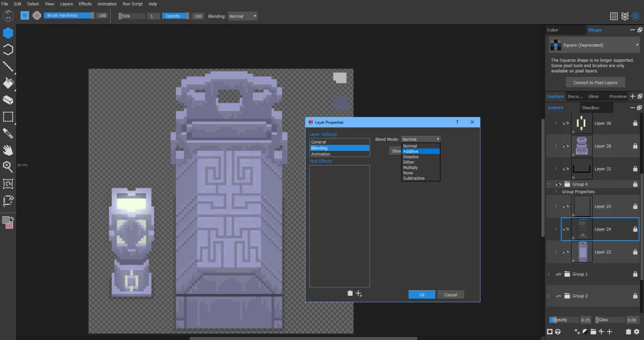644x340 pixels.
Task: Select the Paint bucket tool
Action: tap(8, 83)
